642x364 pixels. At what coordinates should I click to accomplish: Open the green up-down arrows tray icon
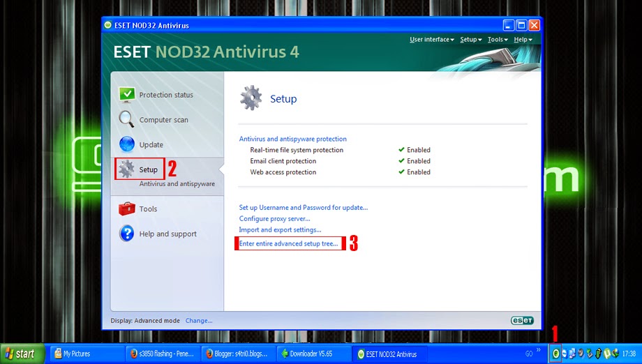(x=599, y=354)
